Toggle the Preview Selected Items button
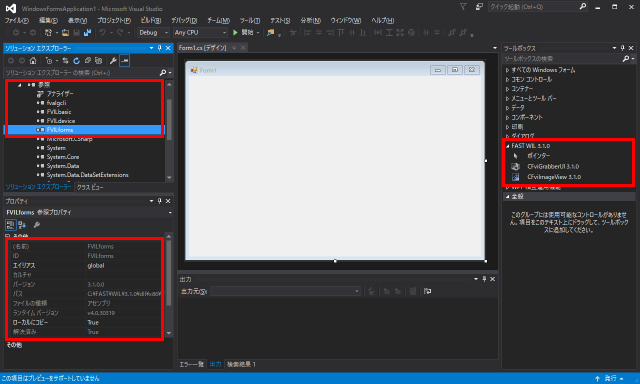The image size is (640, 384). click(x=124, y=61)
